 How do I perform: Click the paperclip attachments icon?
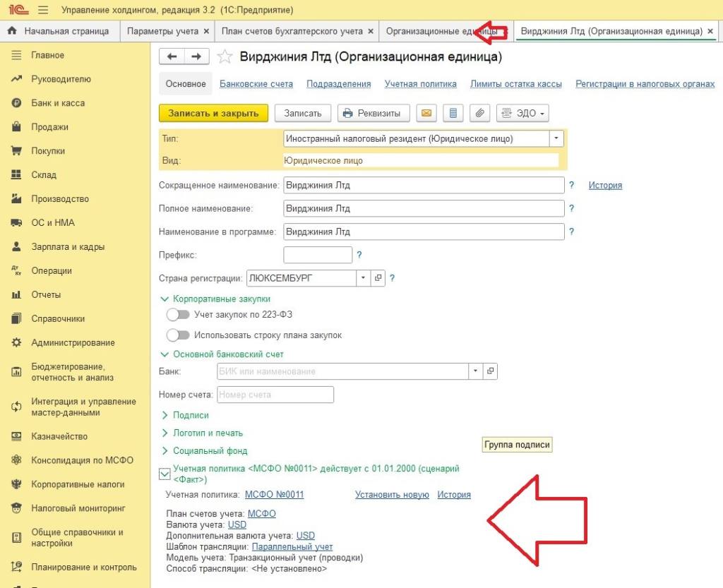(479, 114)
